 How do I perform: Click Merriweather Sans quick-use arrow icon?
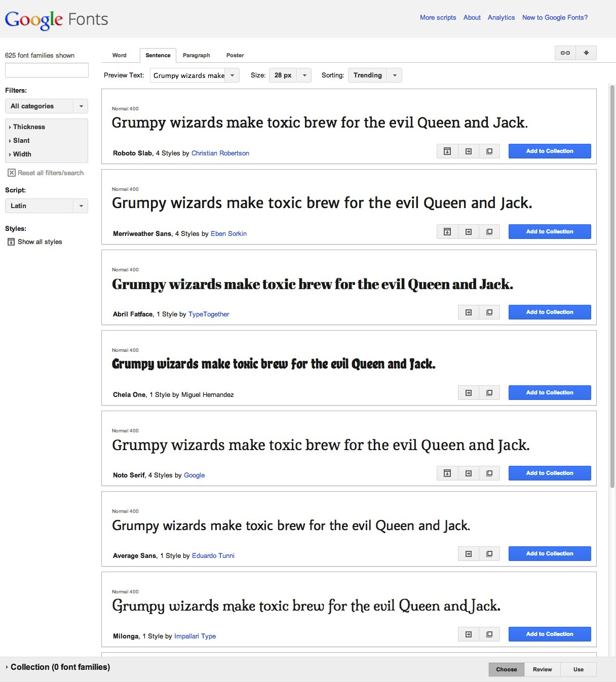(469, 231)
